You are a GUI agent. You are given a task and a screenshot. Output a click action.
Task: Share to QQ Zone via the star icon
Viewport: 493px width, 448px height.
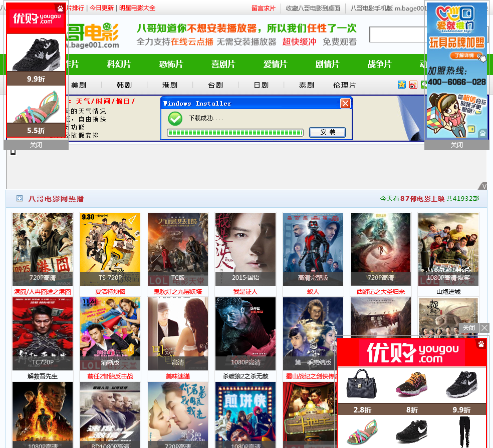[401, 85]
